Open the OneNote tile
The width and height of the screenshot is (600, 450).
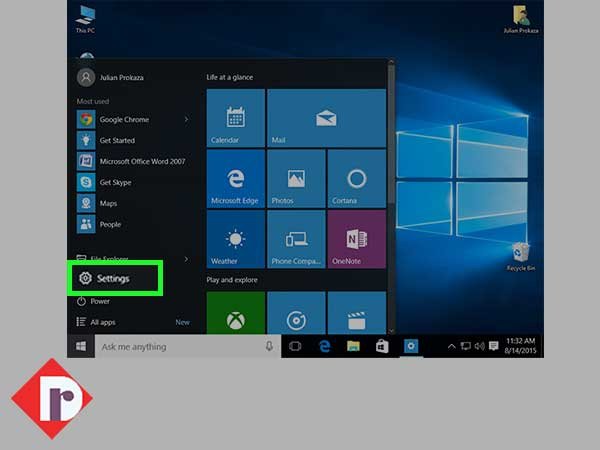click(x=357, y=239)
